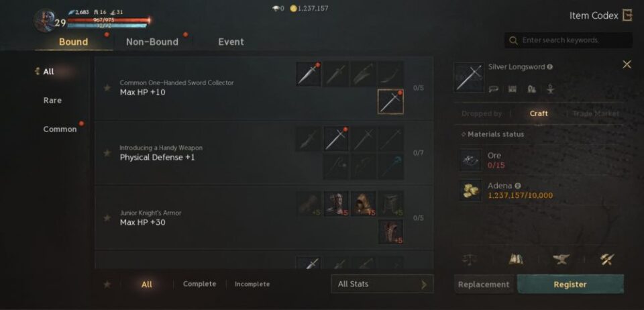This screenshot has width=644, height=310.
Task: Open the book icon in bottom panel
Action: click(515, 259)
